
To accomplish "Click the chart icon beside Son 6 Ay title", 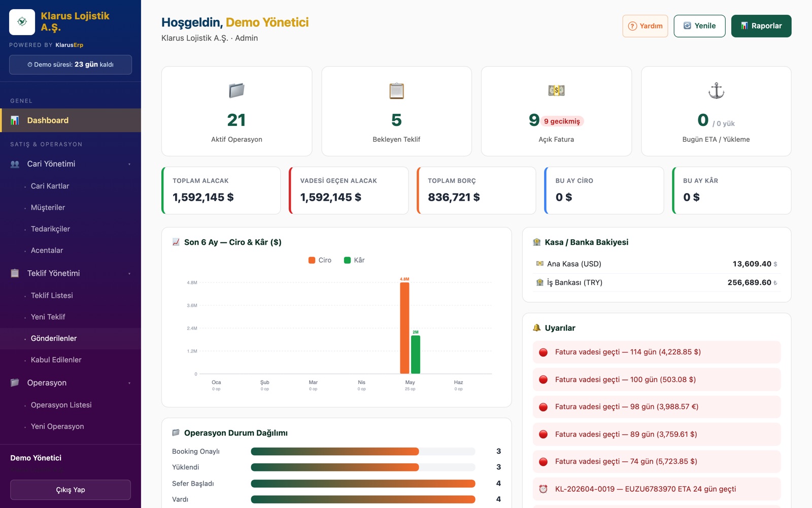I will point(176,242).
